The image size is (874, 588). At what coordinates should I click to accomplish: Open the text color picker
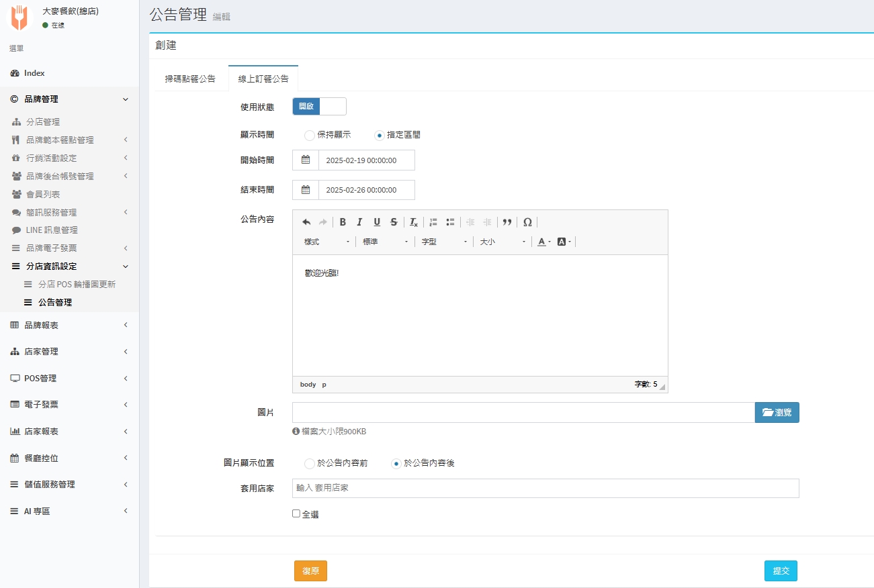pyautogui.click(x=543, y=242)
